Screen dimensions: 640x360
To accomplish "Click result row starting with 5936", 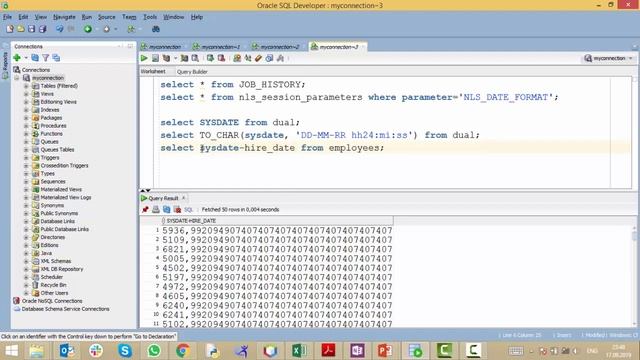I will tap(277, 231).
